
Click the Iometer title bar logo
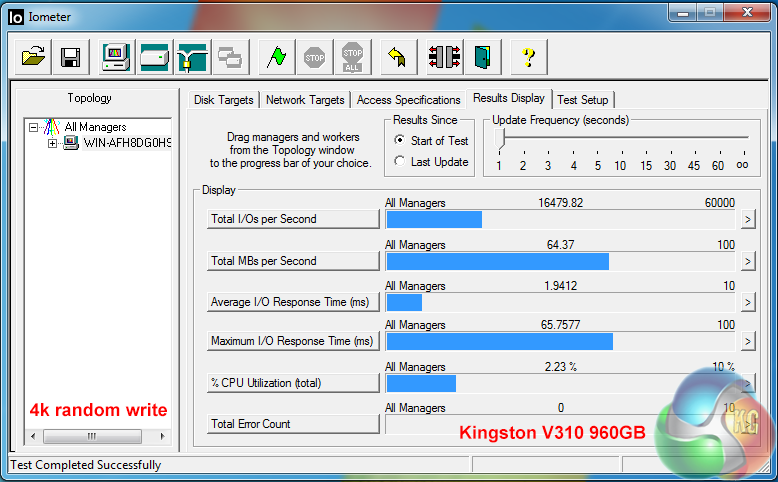pyautogui.click(x=16, y=17)
